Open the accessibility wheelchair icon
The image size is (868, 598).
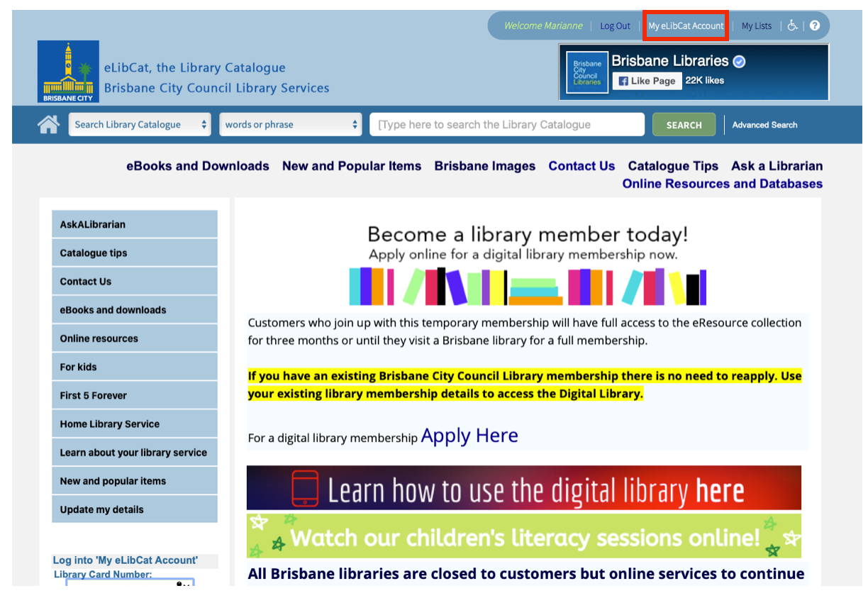pyautogui.click(x=792, y=26)
